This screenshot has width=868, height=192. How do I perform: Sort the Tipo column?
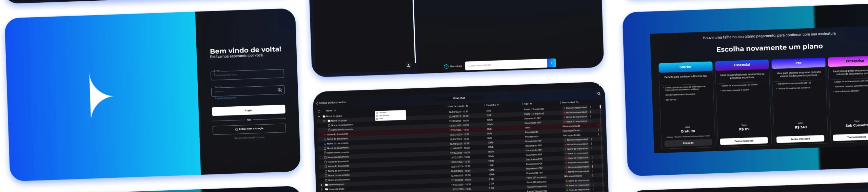point(531,104)
